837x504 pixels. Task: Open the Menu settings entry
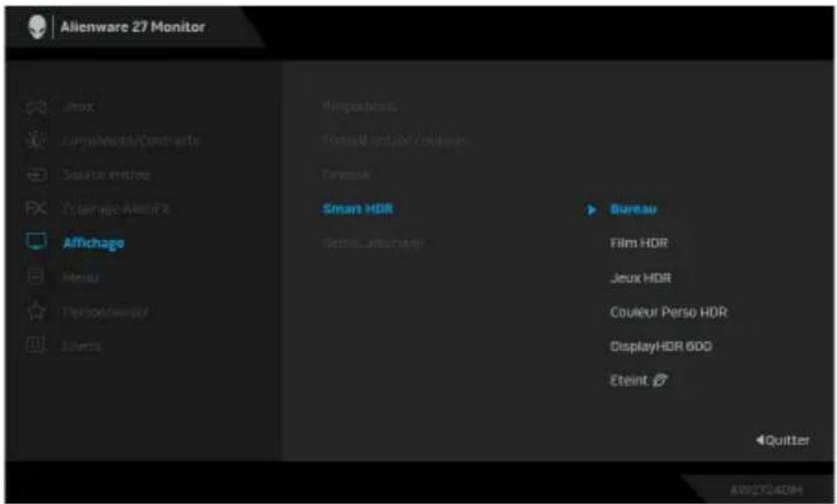coord(81,277)
